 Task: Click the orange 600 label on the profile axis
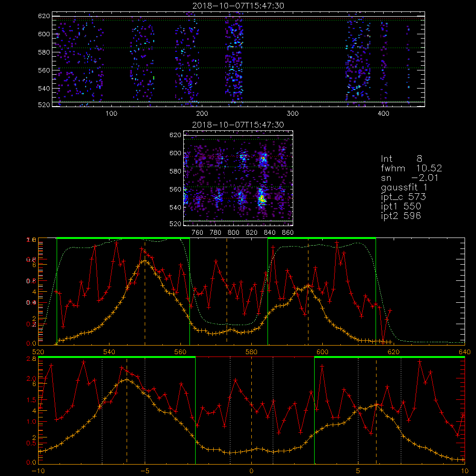tap(322, 352)
